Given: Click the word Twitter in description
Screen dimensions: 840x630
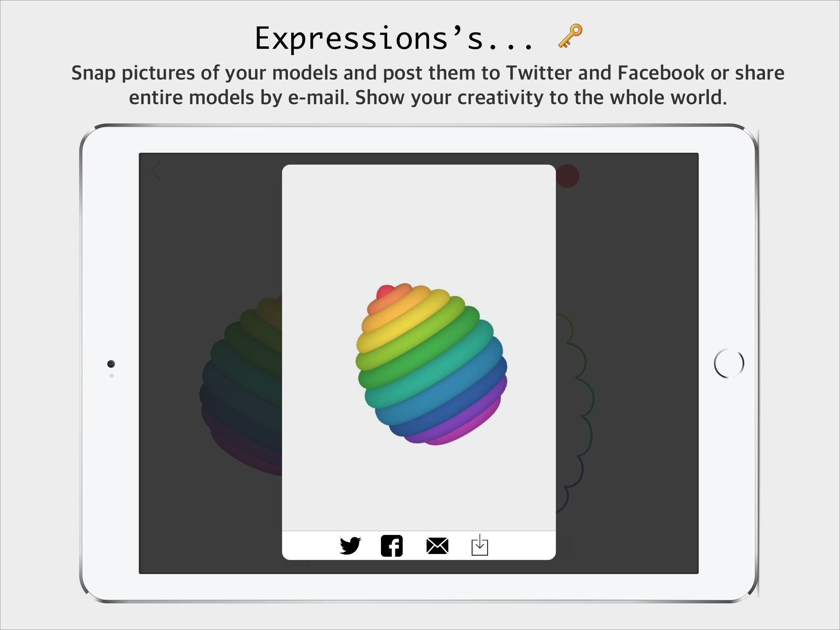Looking at the screenshot, I should (x=539, y=73).
